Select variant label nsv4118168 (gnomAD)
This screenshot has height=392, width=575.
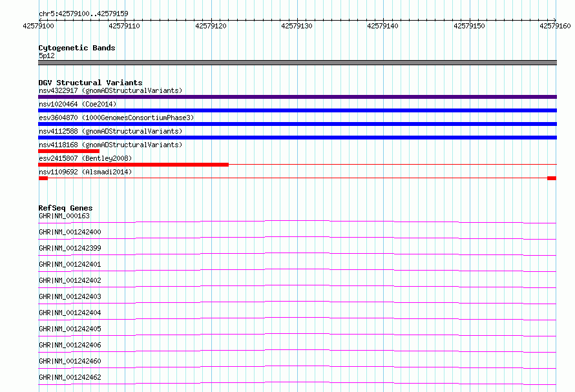[x=110, y=145]
